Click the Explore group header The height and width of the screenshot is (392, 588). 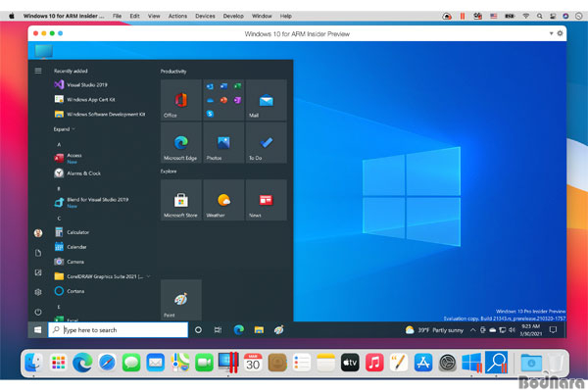pos(169,171)
